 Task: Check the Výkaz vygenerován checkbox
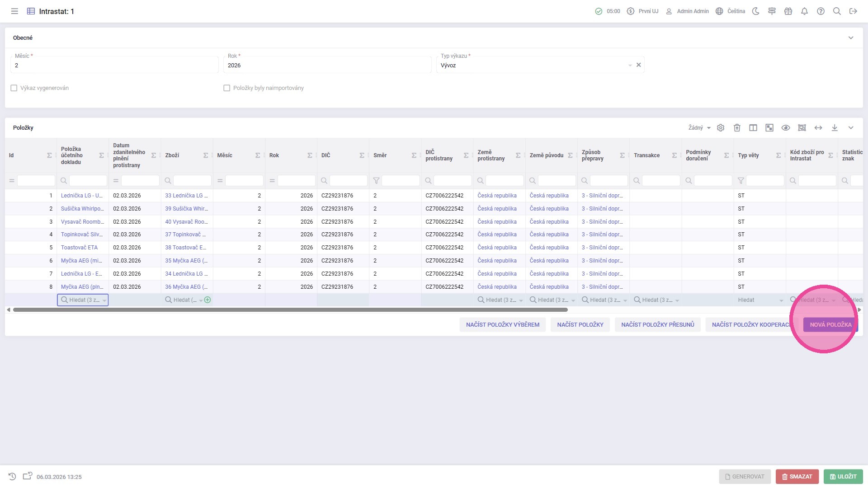pos(14,88)
